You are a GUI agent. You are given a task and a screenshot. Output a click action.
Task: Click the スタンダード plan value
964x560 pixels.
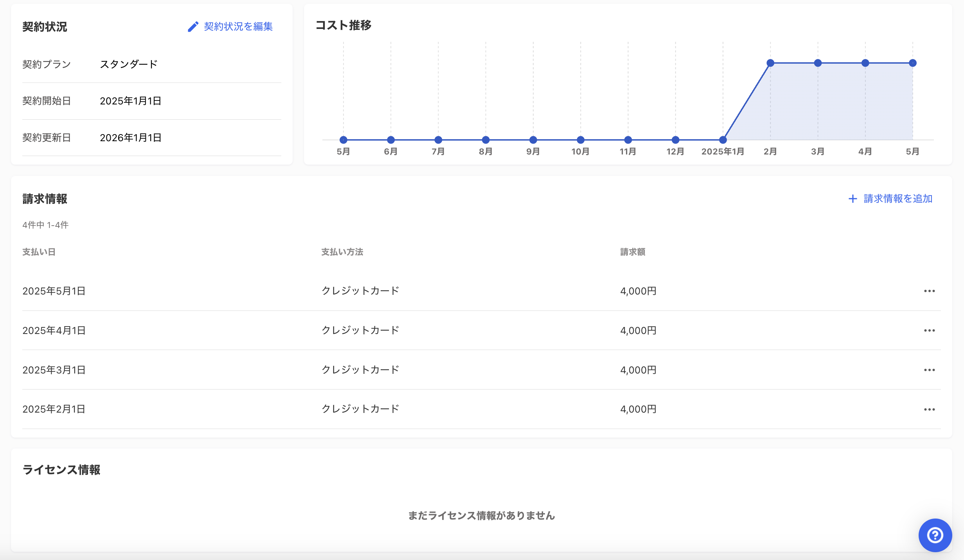[129, 64]
